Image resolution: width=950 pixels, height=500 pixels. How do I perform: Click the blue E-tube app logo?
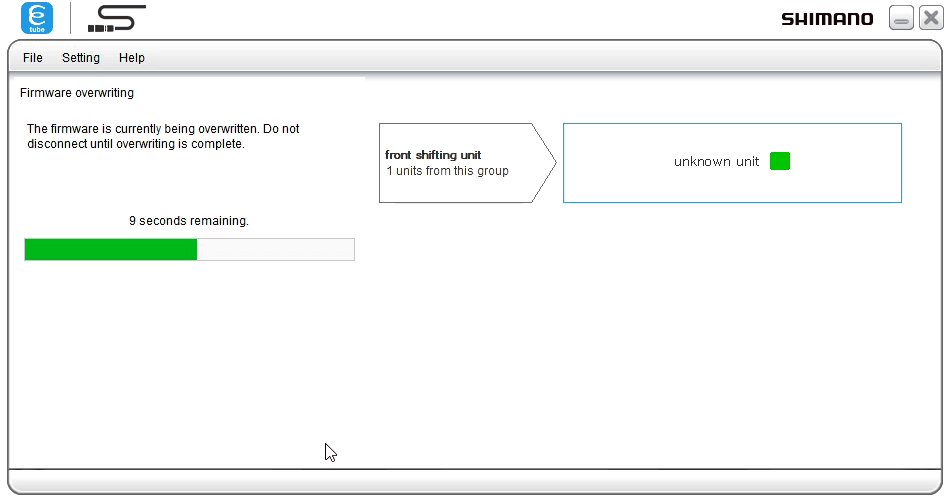tap(37, 18)
